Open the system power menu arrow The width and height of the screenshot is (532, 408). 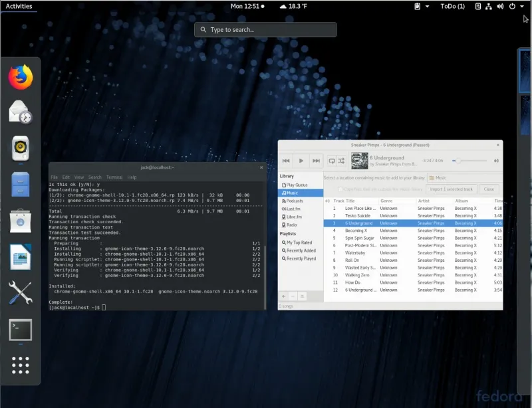pyautogui.click(x=523, y=6)
